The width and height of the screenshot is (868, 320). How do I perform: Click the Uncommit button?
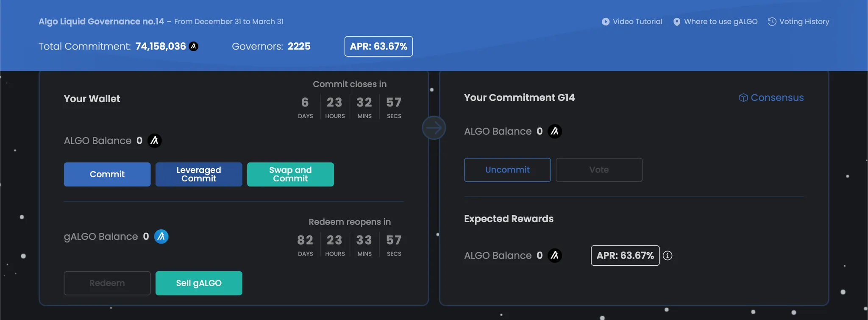[x=507, y=170]
